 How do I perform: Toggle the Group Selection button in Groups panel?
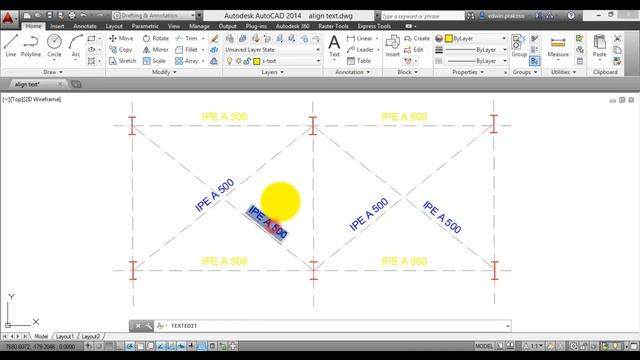[x=534, y=61]
